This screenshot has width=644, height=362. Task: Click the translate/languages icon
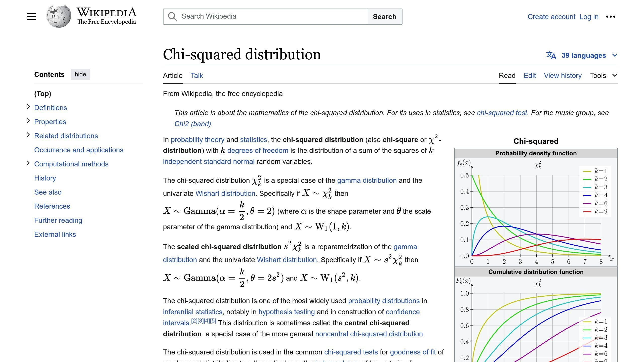click(552, 55)
